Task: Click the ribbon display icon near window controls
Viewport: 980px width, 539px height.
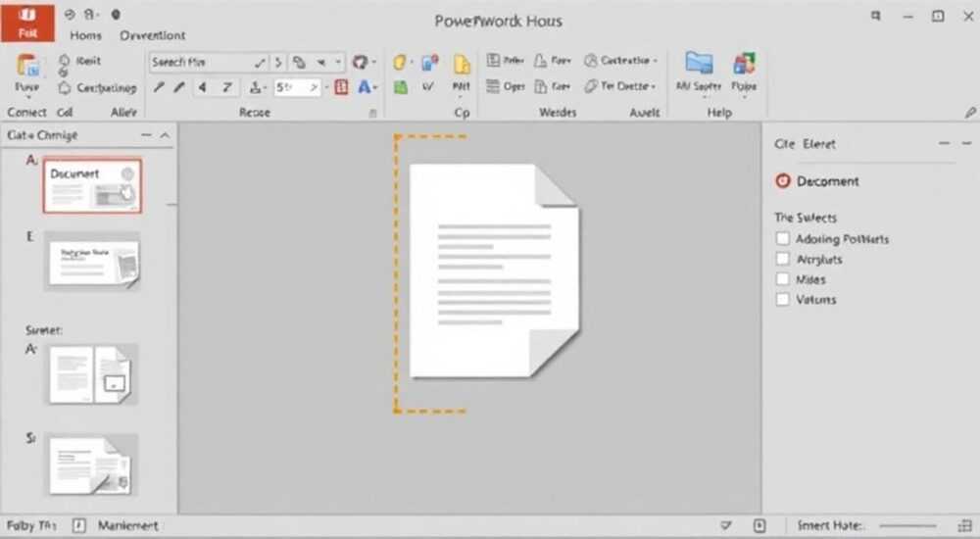Action: [x=875, y=17]
